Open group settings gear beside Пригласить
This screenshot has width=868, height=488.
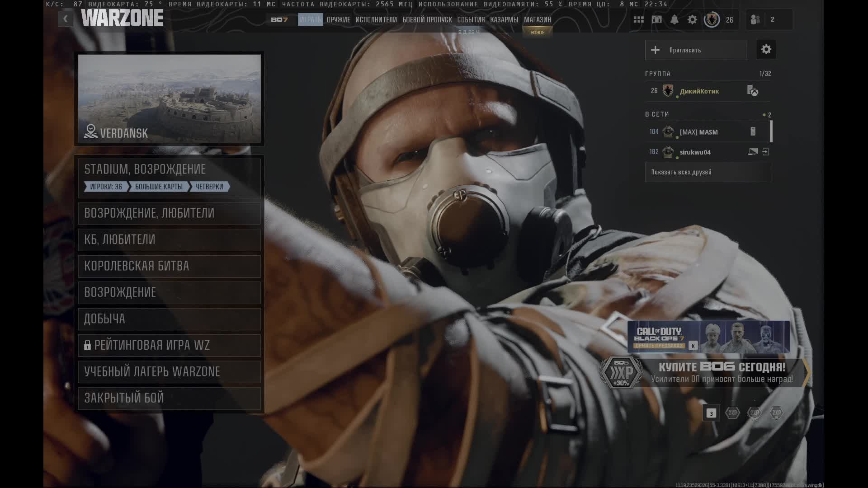pos(766,49)
